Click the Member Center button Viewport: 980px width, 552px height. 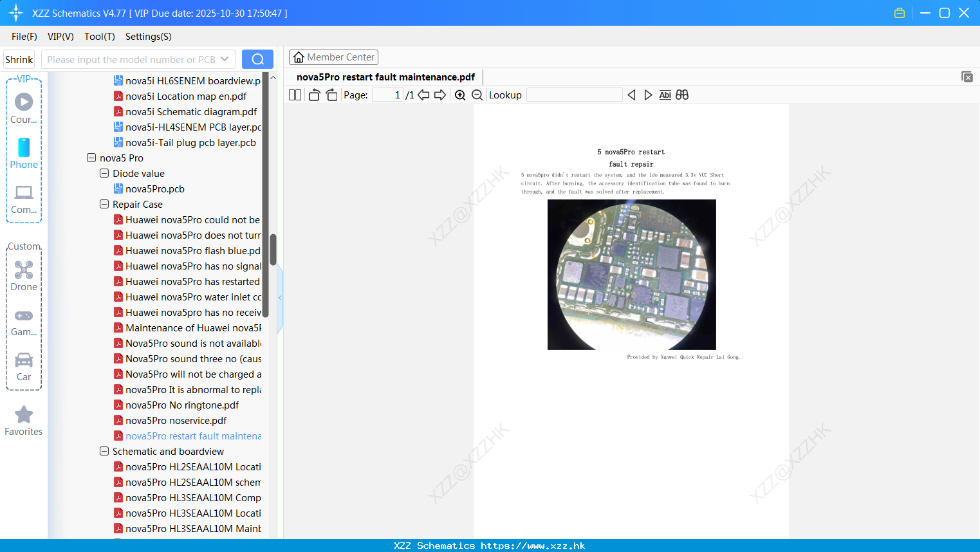click(333, 57)
